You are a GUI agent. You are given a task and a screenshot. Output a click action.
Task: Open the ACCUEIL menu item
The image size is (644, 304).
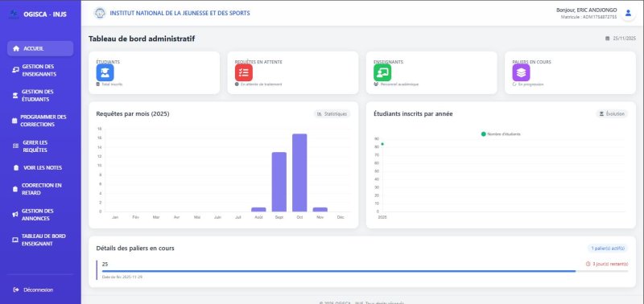[x=40, y=48]
